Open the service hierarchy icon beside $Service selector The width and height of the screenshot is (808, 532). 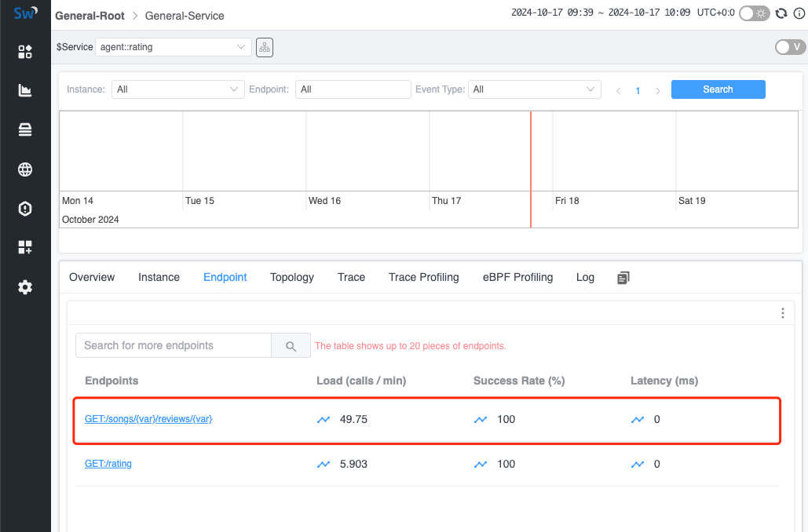(x=264, y=47)
